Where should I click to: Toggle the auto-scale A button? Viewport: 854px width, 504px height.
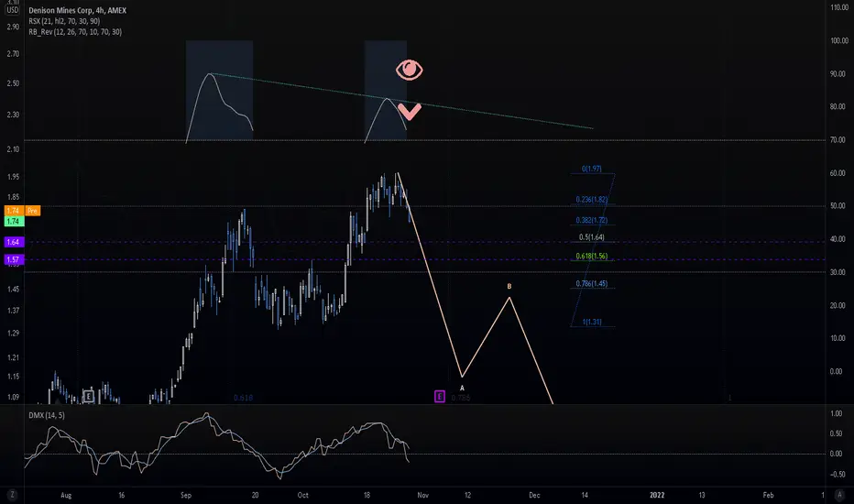point(839,495)
